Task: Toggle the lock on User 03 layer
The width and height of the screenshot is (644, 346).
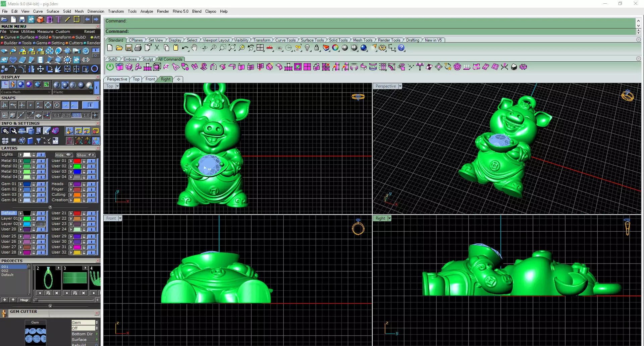Action: click(84, 172)
